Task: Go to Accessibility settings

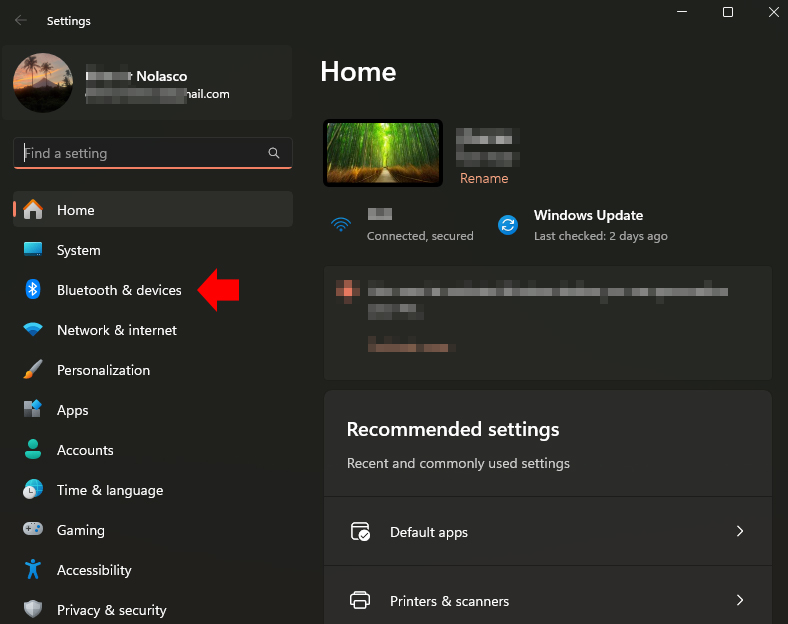Action: 153,570
